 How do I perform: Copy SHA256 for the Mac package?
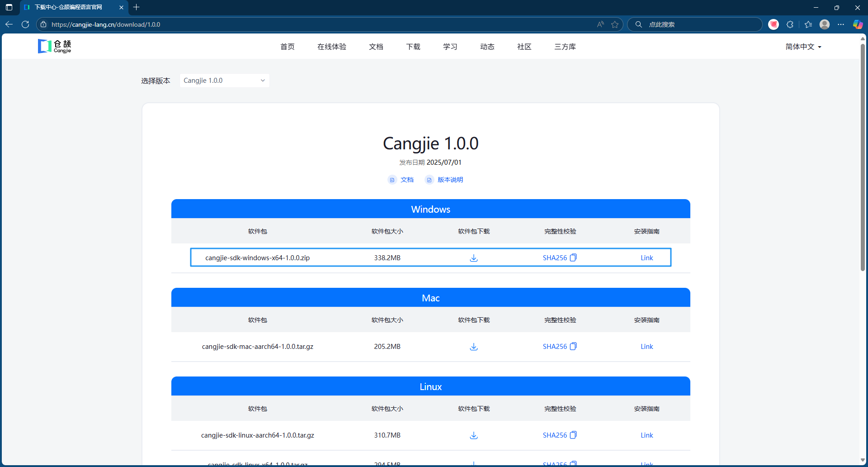click(573, 346)
